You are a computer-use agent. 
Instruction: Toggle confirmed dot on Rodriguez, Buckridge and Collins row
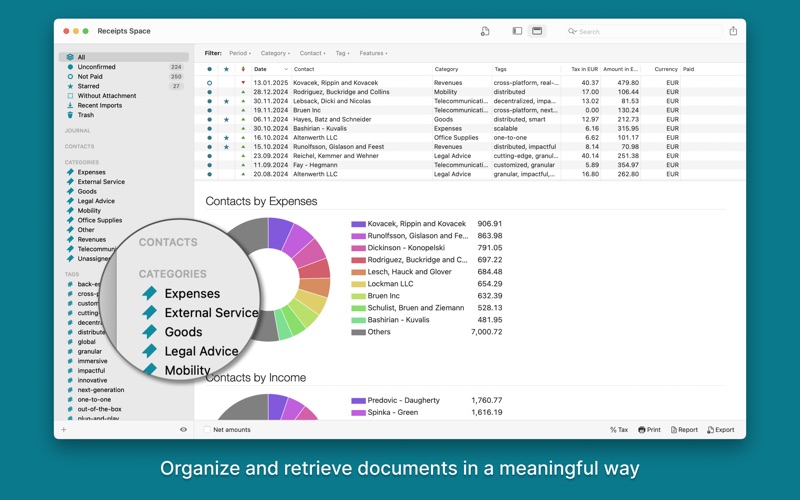tap(209, 92)
